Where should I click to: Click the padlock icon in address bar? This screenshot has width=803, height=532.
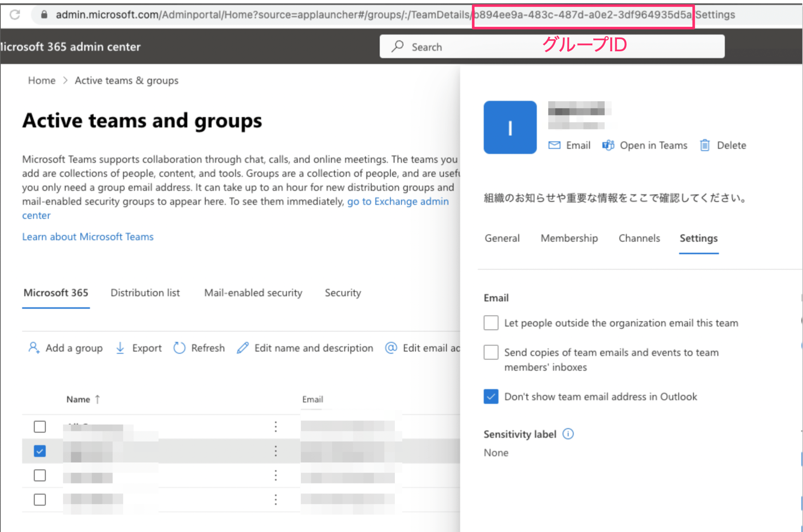[44, 15]
